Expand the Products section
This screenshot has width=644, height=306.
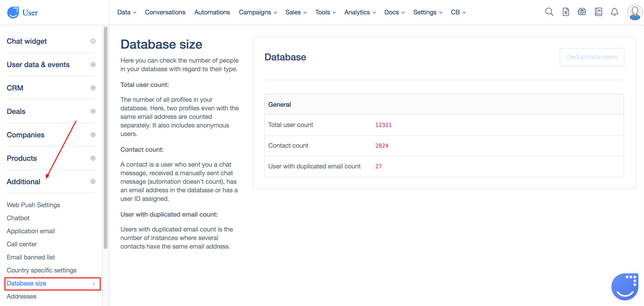(x=93, y=158)
